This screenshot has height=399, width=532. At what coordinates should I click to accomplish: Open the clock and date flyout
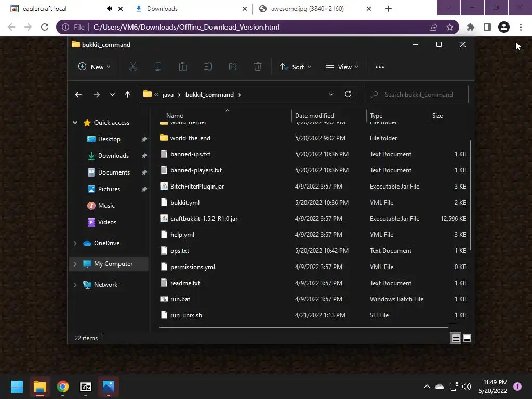point(493,387)
